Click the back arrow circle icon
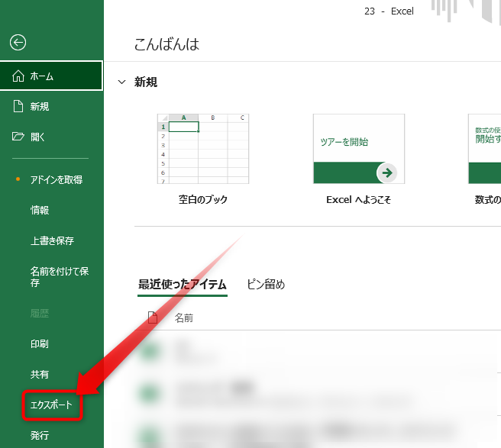 (x=18, y=43)
